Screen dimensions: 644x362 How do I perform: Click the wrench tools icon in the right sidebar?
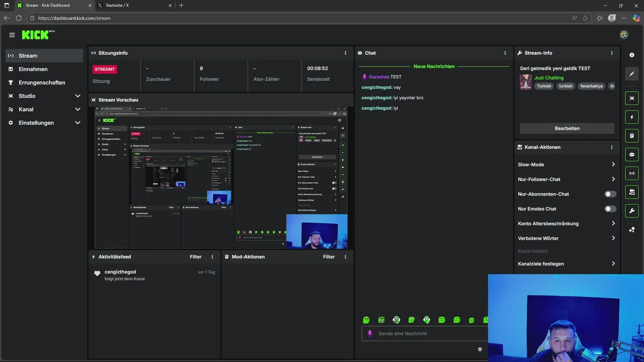click(632, 211)
